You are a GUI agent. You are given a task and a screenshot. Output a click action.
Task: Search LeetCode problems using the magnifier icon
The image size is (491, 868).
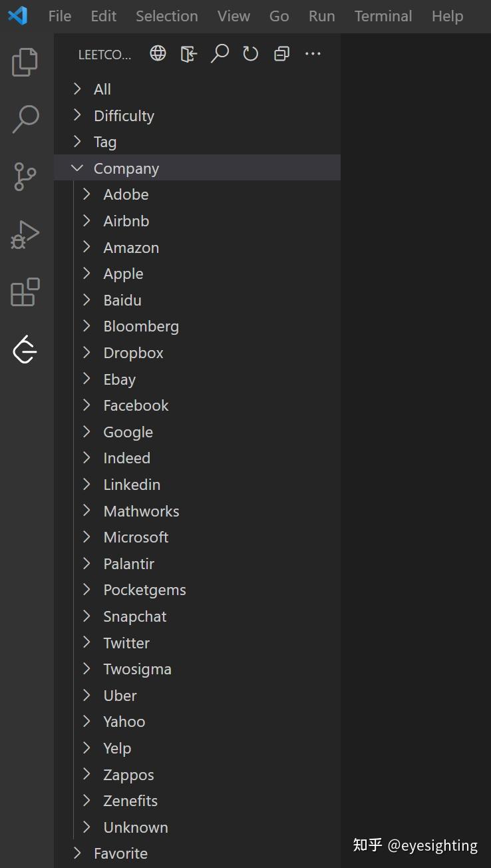[220, 53]
